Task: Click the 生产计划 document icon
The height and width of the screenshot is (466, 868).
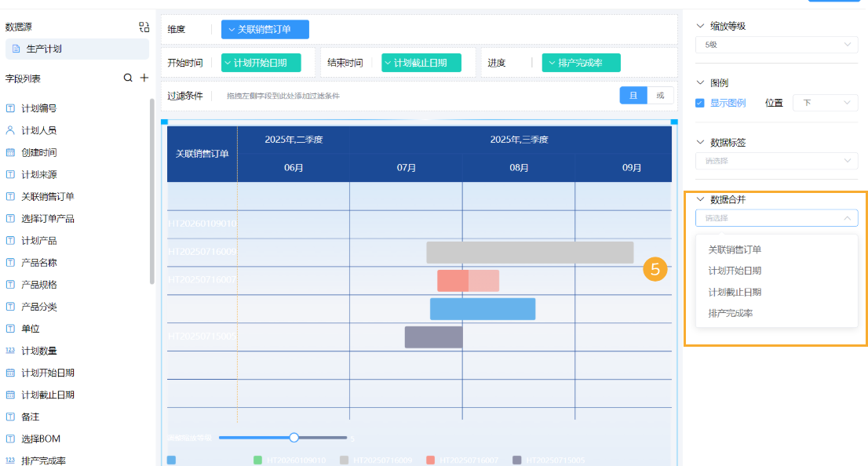Action: pyautogui.click(x=16, y=49)
